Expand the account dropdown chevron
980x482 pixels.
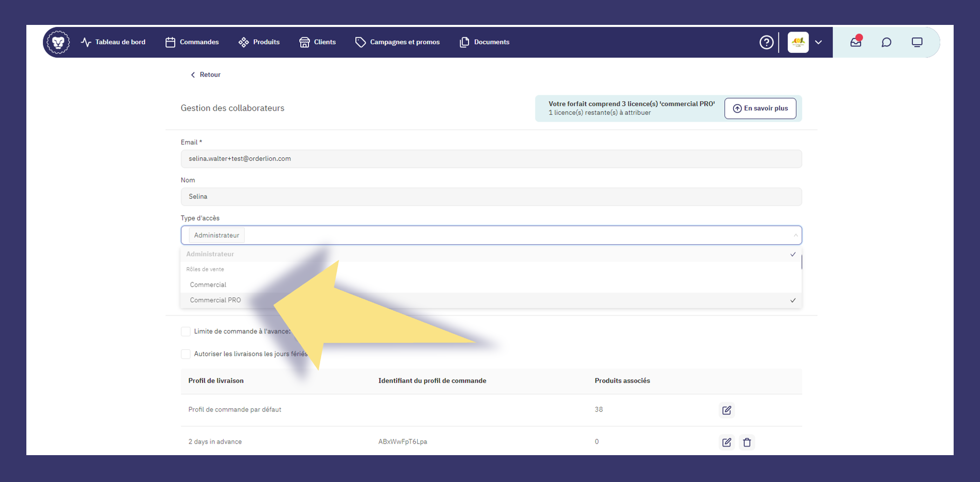[x=818, y=42]
